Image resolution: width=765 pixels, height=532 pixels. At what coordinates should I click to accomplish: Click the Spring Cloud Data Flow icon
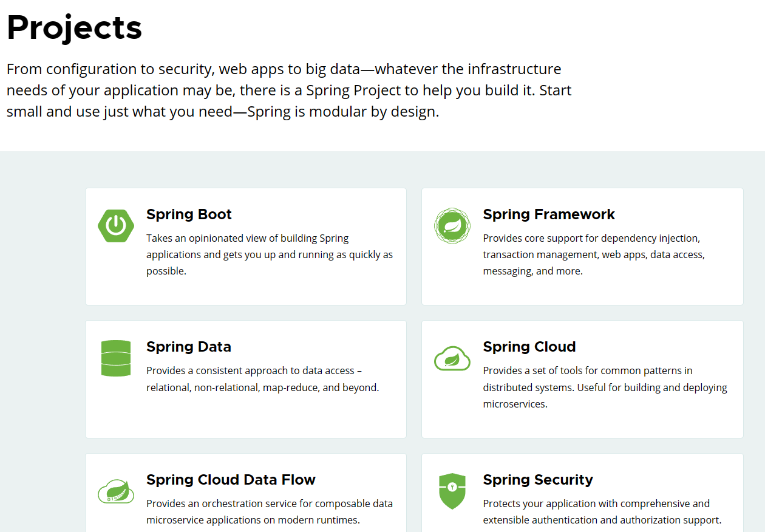tap(115, 491)
